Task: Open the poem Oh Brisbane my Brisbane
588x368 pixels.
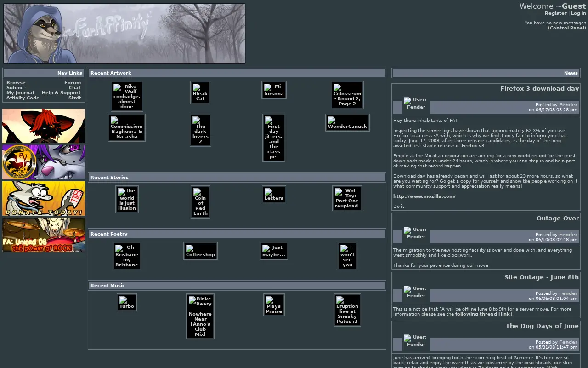Action: tap(127, 256)
